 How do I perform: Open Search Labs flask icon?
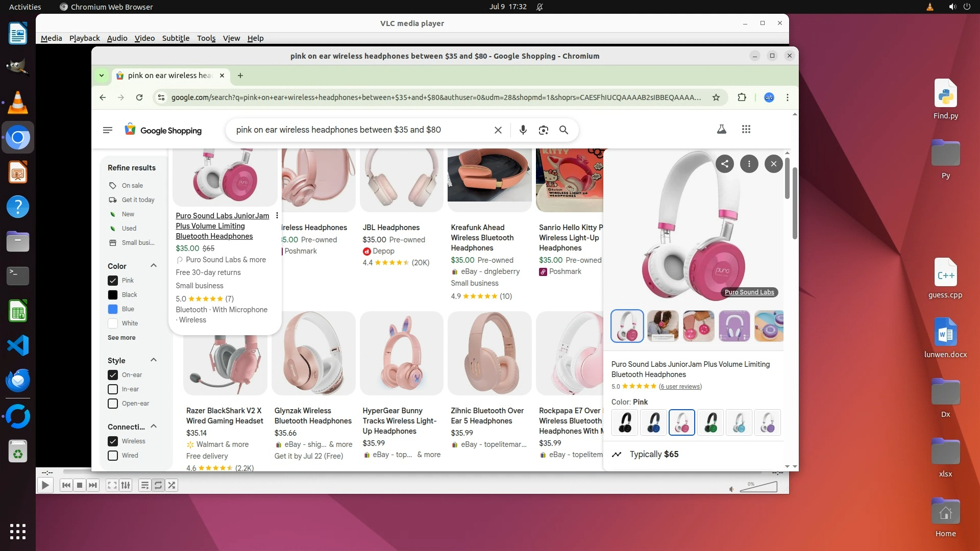pyautogui.click(x=721, y=130)
